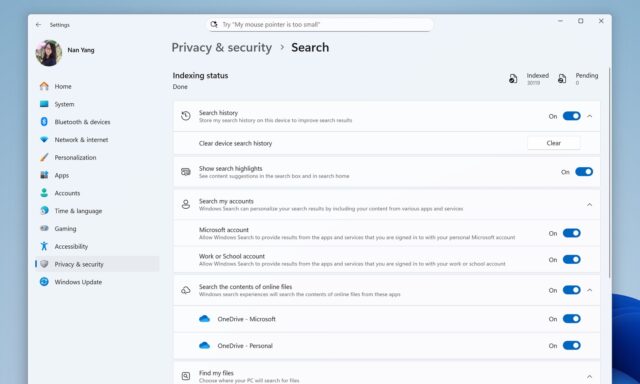Click the Time & language globe icon
Screen dimensions: 640x384
(44, 211)
